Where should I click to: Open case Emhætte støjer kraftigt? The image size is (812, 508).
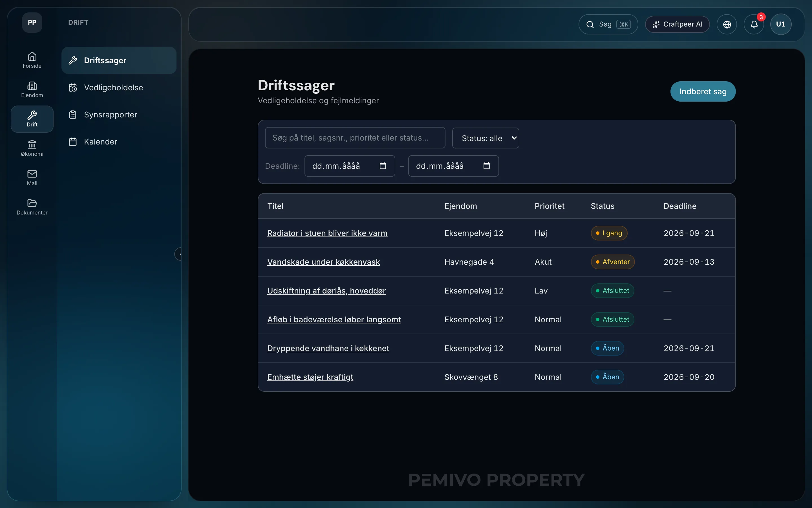pos(310,377)
